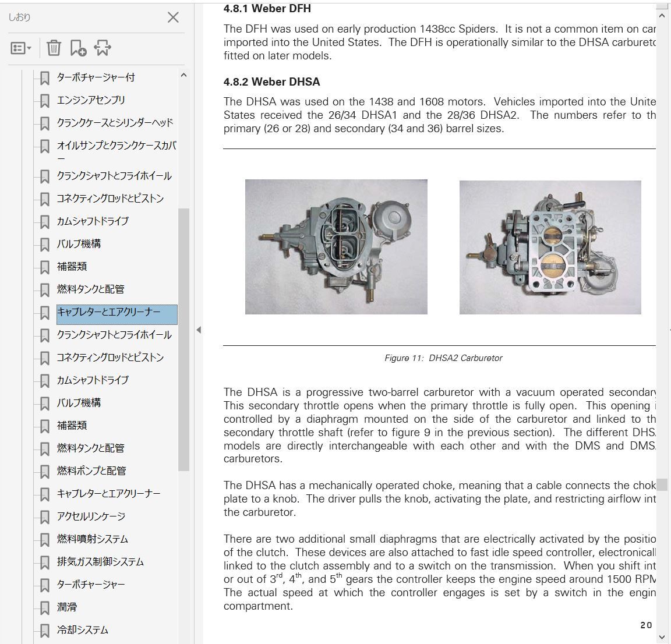Click the bottom-view carburetor photo with brass throttle plates
Viewport: 671px width, 644px height.
[x=550, y=247]
